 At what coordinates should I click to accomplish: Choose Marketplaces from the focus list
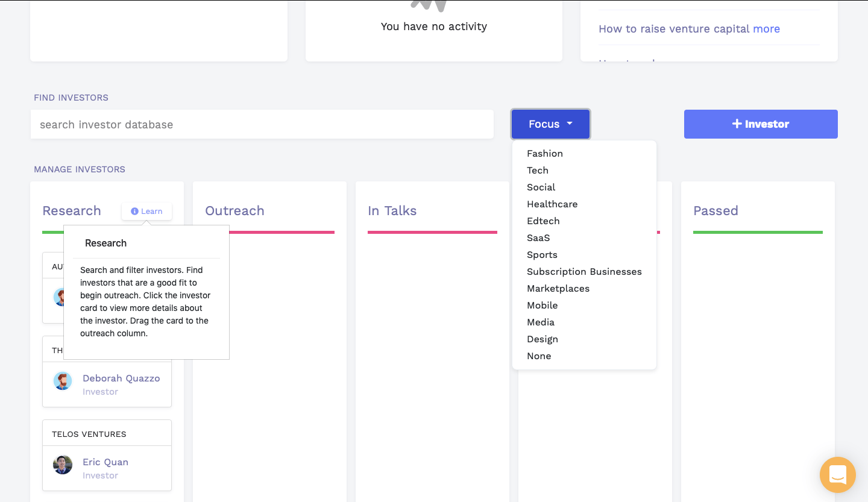pyautogui.click(x=558, y=289)
